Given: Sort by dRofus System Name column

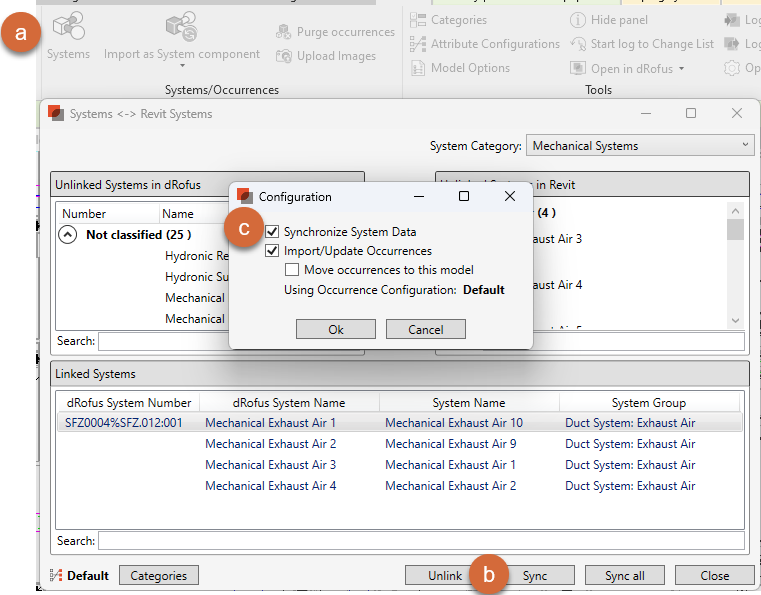Looking at the screenshot, I should pyautogui.click(x=289, y=403).
